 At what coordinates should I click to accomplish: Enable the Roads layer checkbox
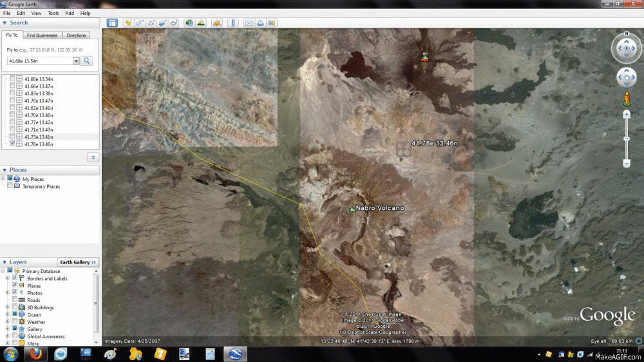pyautogui.click(x=14, y=300)
